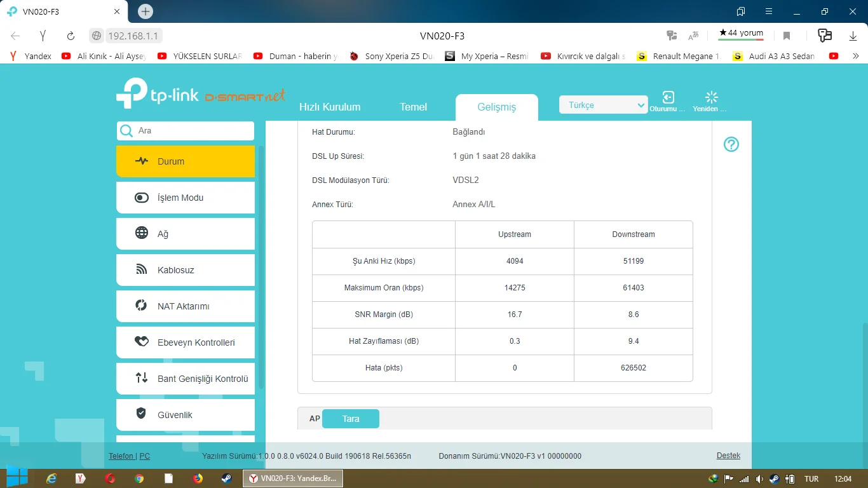
Task: Click the upstream SNR margin value 16.7
Action: [x=515, y=315]
